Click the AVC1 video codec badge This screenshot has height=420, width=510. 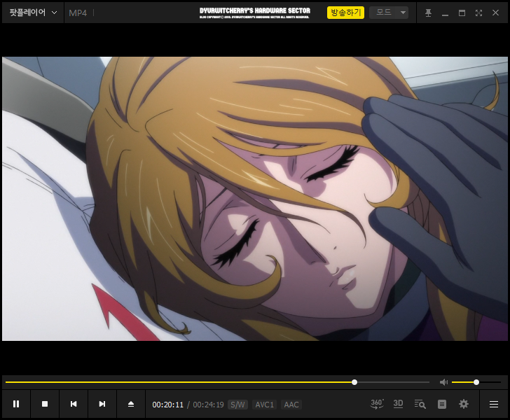[x=264, y=405]
